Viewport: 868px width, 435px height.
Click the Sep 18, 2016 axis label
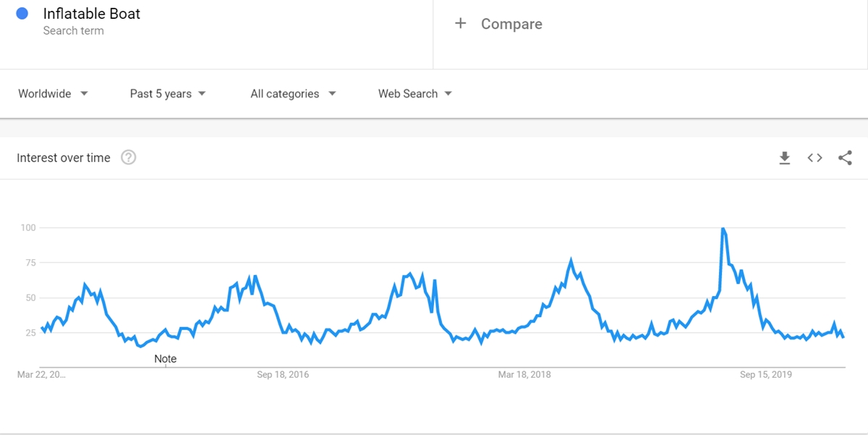click(x=283, y=375)
